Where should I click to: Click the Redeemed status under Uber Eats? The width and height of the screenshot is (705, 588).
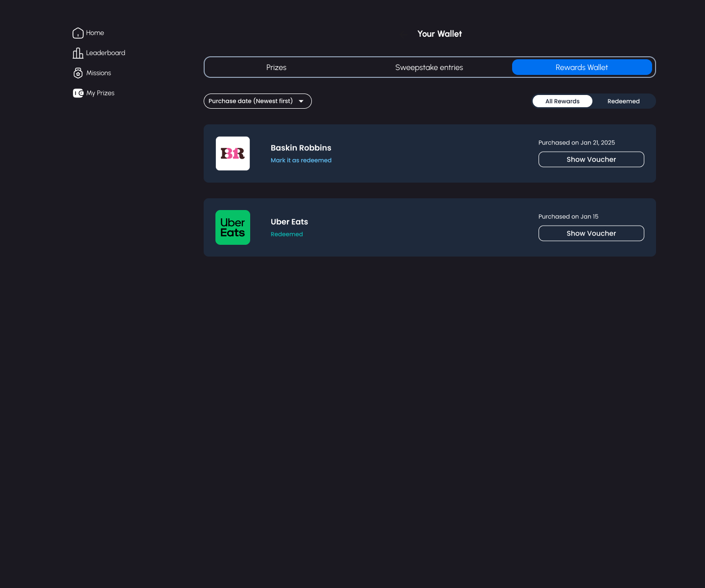pyautogui.click(x=287, y=234)
